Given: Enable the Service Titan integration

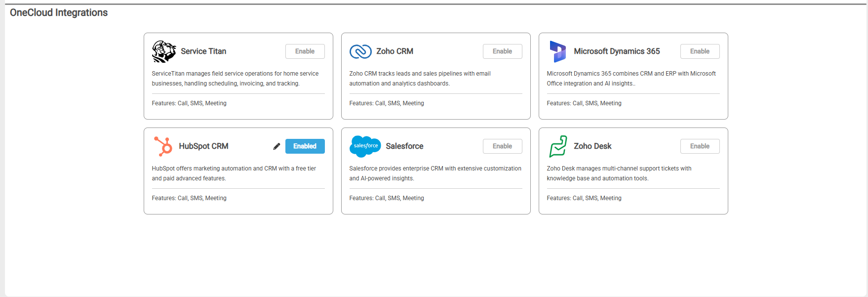Looking at the screenshot, I should click(305, 51).
